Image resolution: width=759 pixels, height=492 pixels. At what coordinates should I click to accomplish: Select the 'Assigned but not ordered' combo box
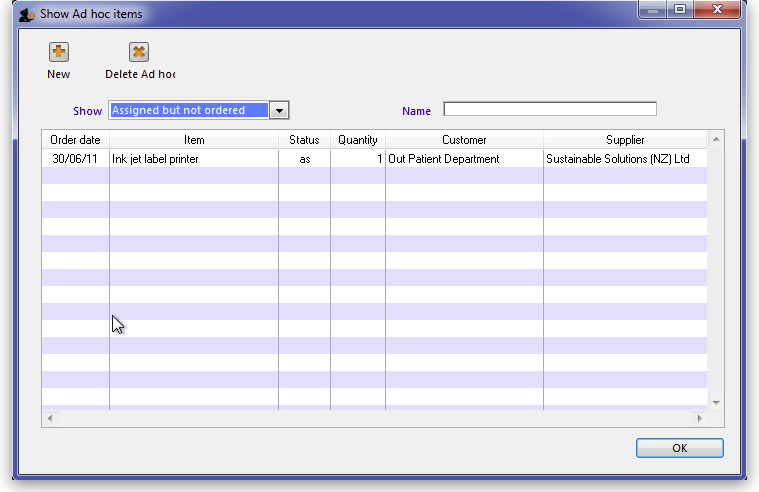coord(189,110)
